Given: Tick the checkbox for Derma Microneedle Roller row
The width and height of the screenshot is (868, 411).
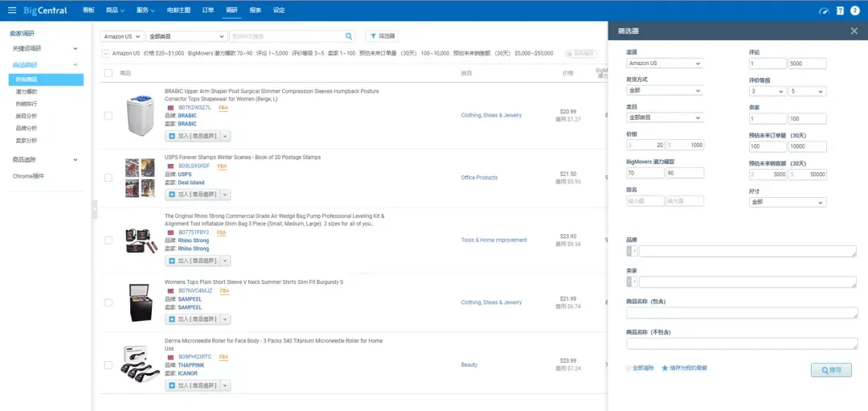Looking at the screenshot, I should pyautogui.click(x=108, y=365).
